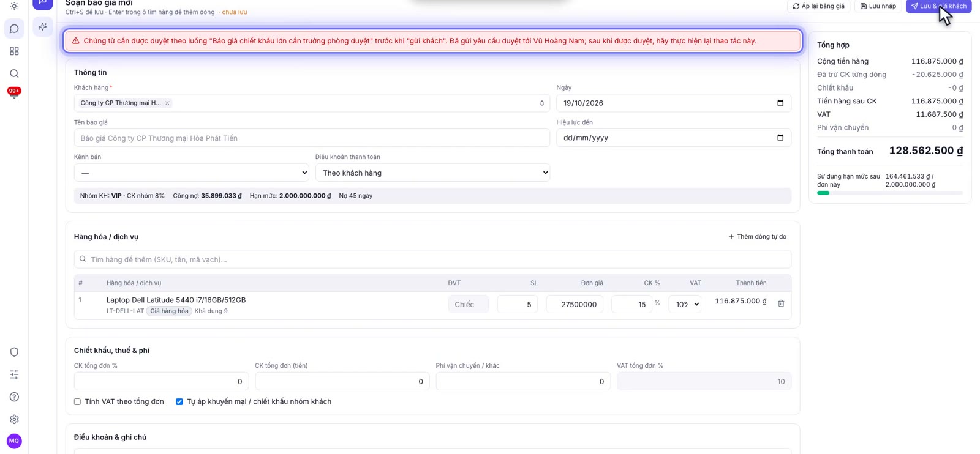The height and width of the screenshot is (454, 980).
Task: Focus the product search field
Action: click(x=432, y=259)
